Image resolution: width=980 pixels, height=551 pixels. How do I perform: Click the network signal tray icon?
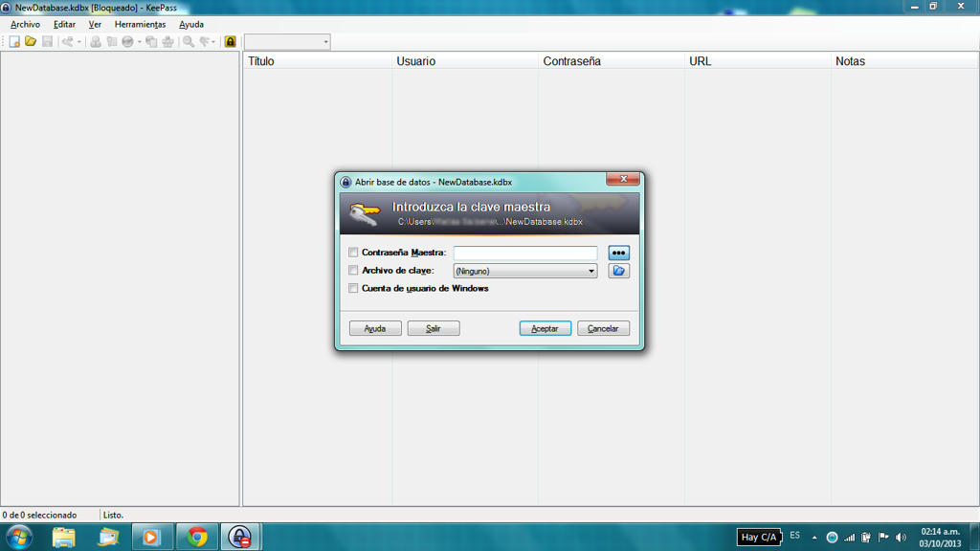click(x=850, y=538)
